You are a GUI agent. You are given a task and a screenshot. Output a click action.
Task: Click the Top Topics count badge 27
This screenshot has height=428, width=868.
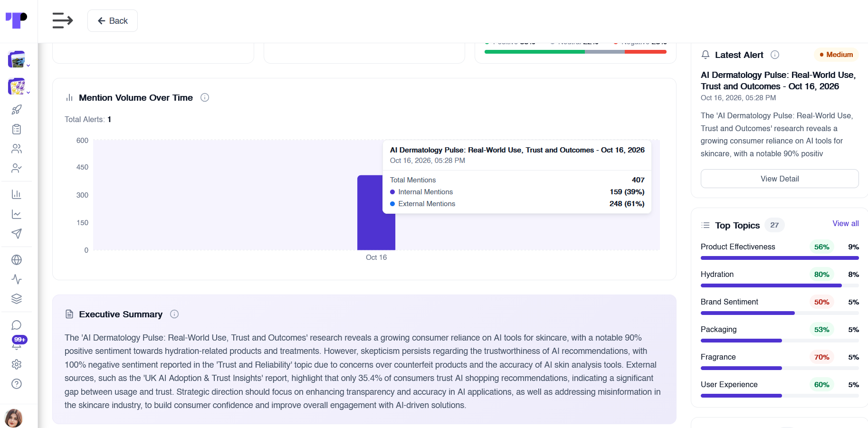(x=774, y=225)
